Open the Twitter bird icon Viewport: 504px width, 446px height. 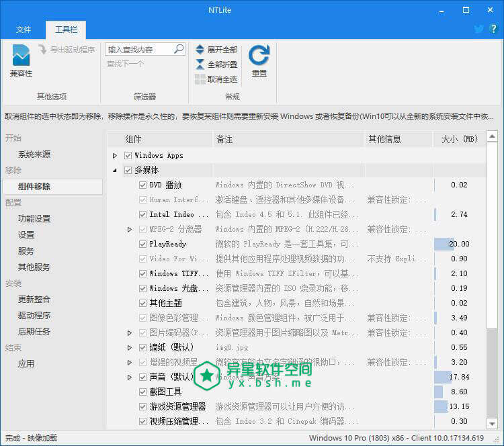click(478, 30)
